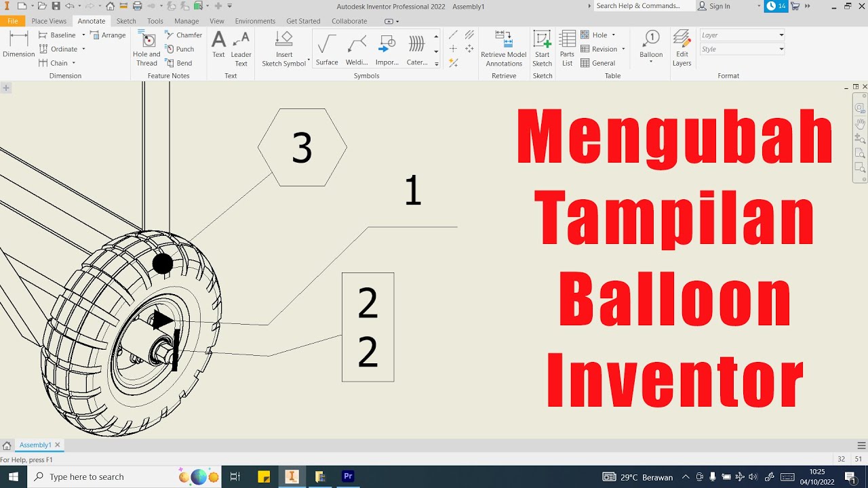Select the Text annotation tool
The width and height of the screenshot is (868, 488).
pos(218,45)
